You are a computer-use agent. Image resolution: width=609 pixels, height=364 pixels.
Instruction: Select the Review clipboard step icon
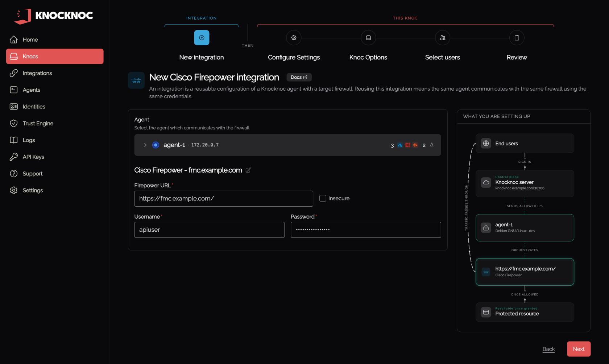coord(517,38)
